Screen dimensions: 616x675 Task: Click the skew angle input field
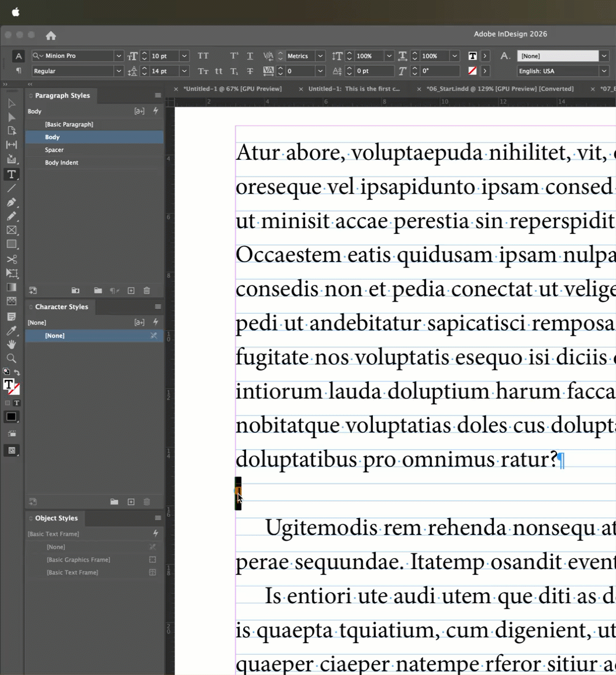441,71
